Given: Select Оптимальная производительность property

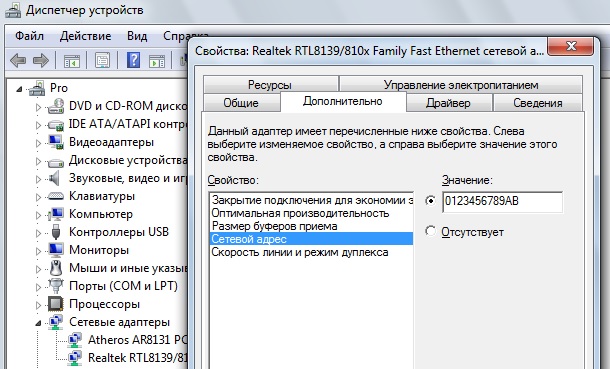Looking at the screenshot, I should [x=312, y=213].
